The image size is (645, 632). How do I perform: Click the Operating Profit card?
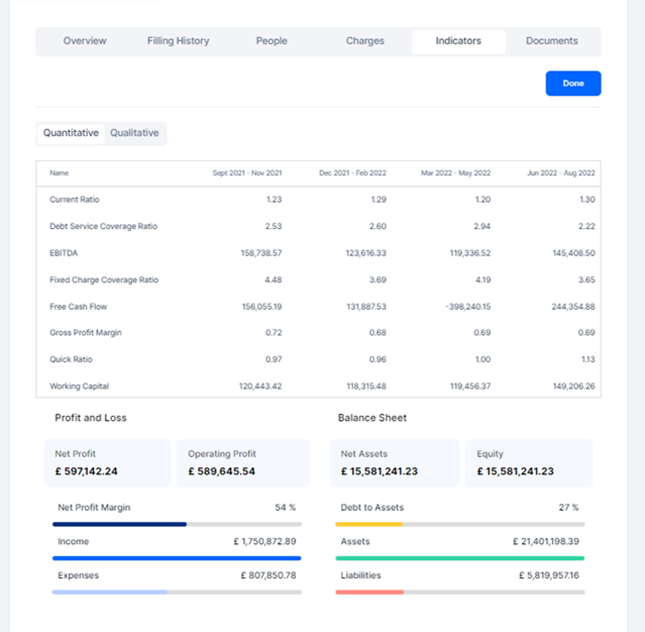tap(240, 462)
